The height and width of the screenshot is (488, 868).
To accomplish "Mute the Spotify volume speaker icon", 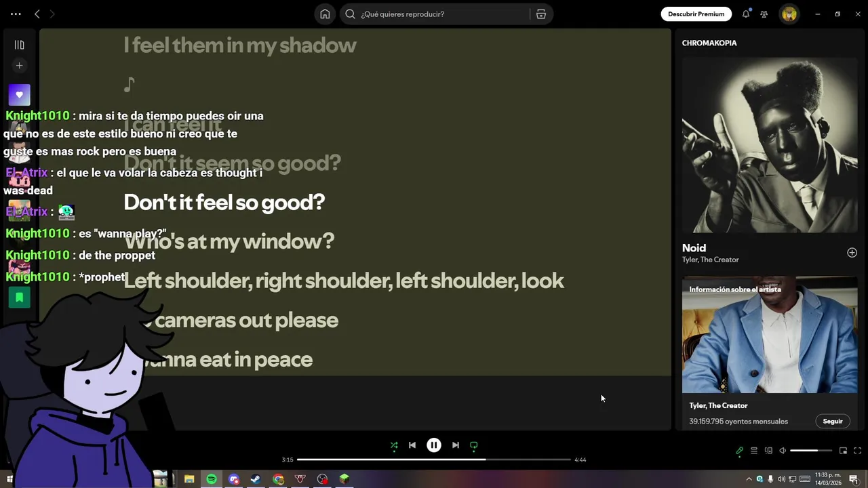I will [x=783, y=451].
